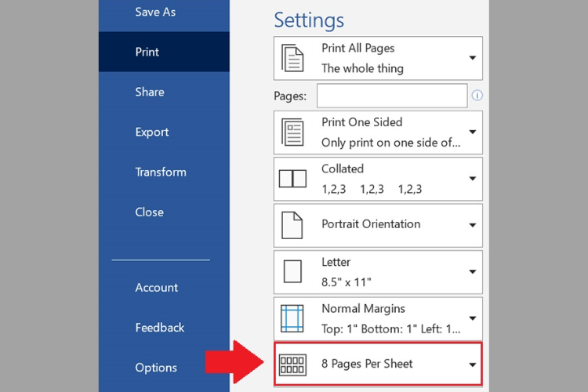Screen dimensions: 588x392
Task: Click the 'Collated' label
Action: (343, 169)
